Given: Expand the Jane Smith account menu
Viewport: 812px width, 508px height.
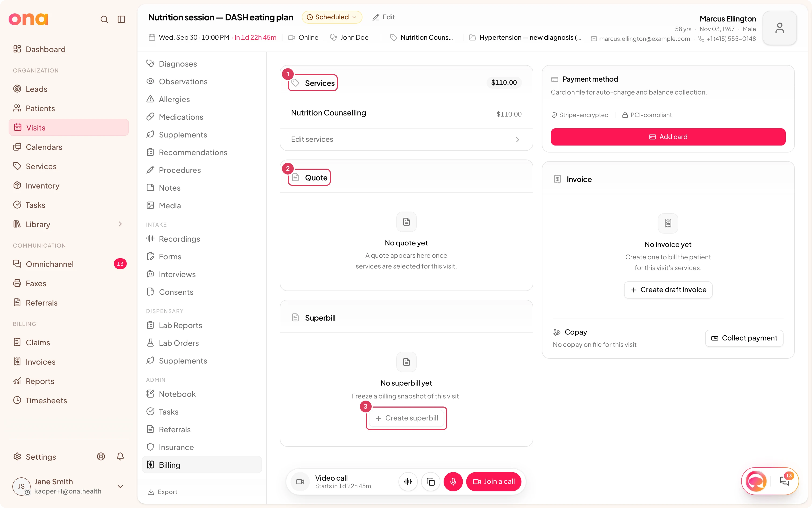Looking at the screenshot, I should point(120,486).
